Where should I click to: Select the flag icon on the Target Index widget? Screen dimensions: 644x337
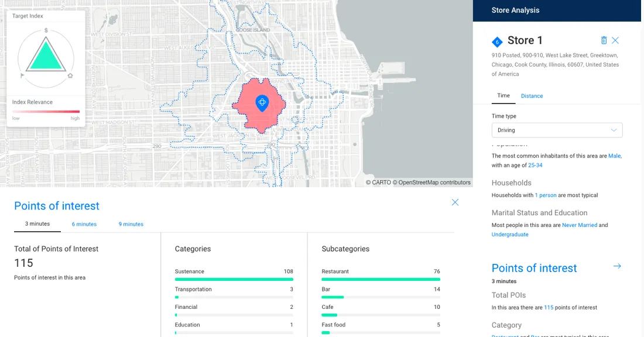click(23, 76)
